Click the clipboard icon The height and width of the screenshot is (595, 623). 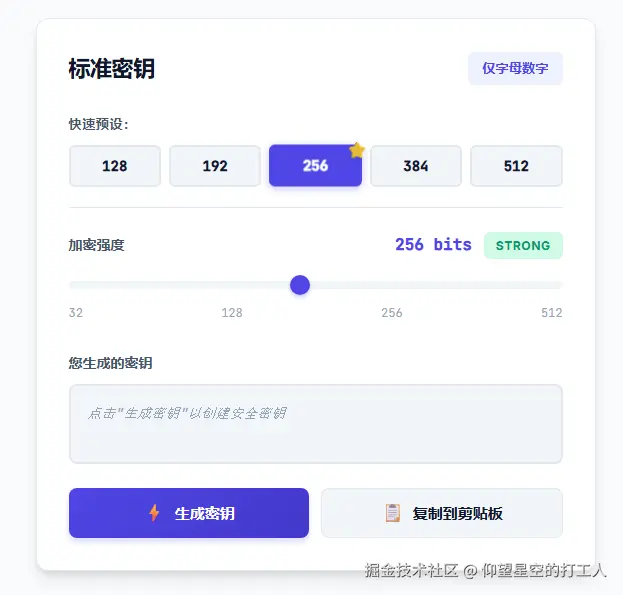point(393,513)
